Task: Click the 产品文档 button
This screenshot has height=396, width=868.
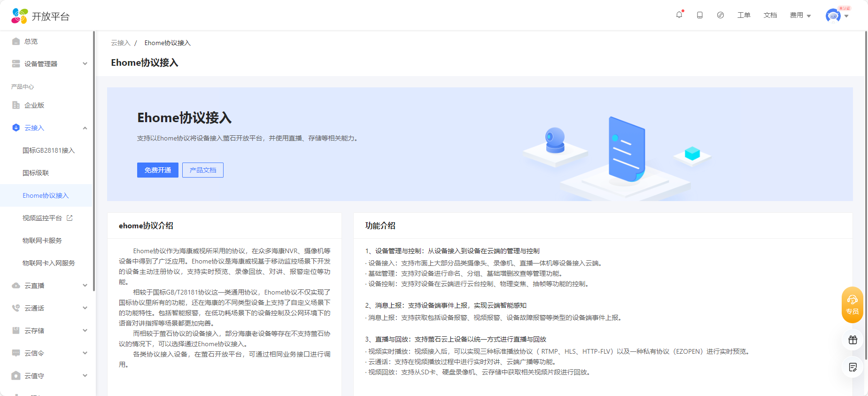Action: [203, 170]
